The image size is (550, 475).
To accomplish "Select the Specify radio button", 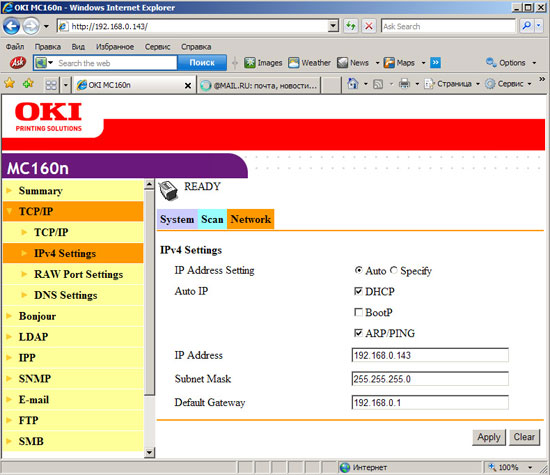I will 394,270.
